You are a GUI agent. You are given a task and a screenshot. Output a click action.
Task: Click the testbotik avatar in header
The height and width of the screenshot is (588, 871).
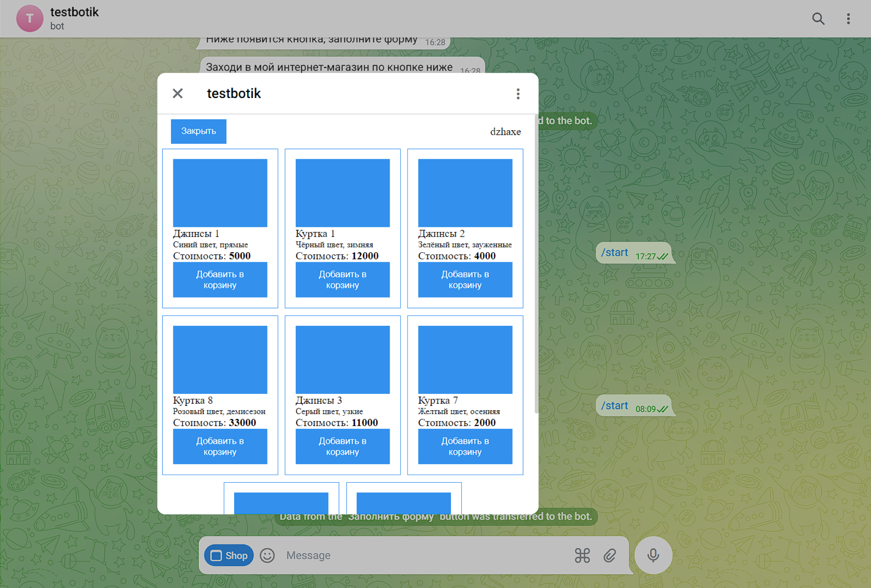(x=29, y=19)
